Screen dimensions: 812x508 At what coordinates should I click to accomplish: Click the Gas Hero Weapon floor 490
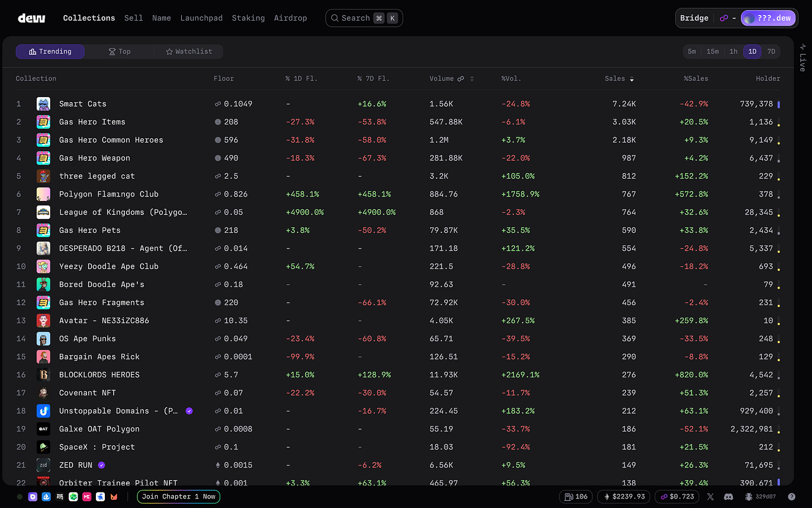point(231,158)
